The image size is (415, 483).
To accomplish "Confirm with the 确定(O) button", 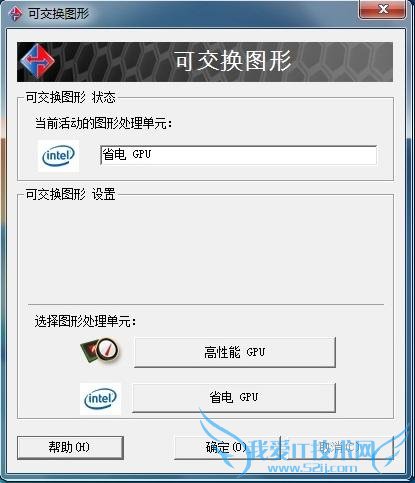I will (227, 447).
